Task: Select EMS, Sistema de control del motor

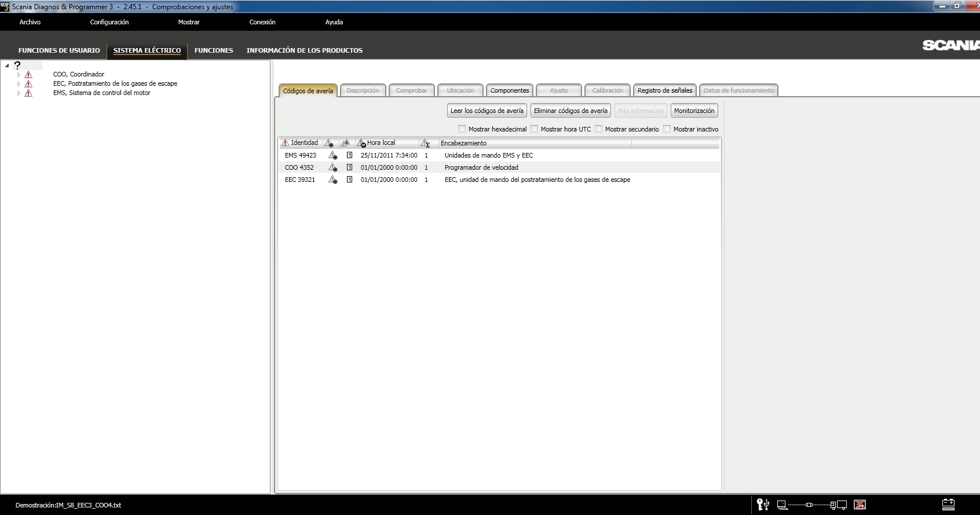Action: [x=102, y=93]
